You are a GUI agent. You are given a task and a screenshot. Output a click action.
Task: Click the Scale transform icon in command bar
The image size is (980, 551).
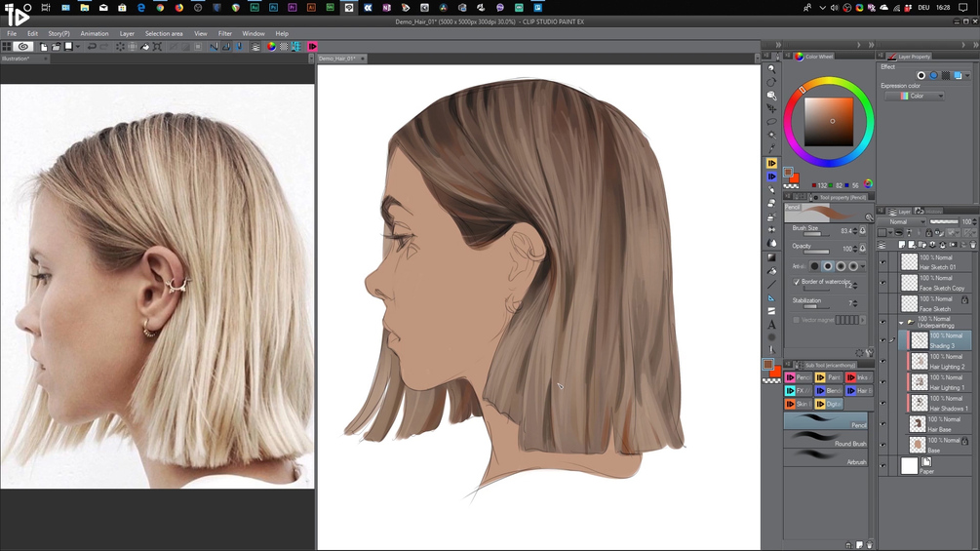tap(158, 47)
